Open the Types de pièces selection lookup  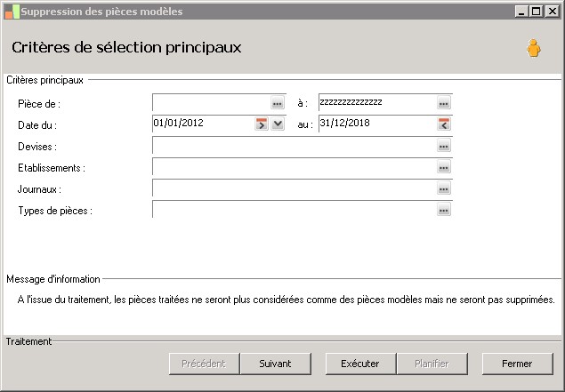pos(444,210)
